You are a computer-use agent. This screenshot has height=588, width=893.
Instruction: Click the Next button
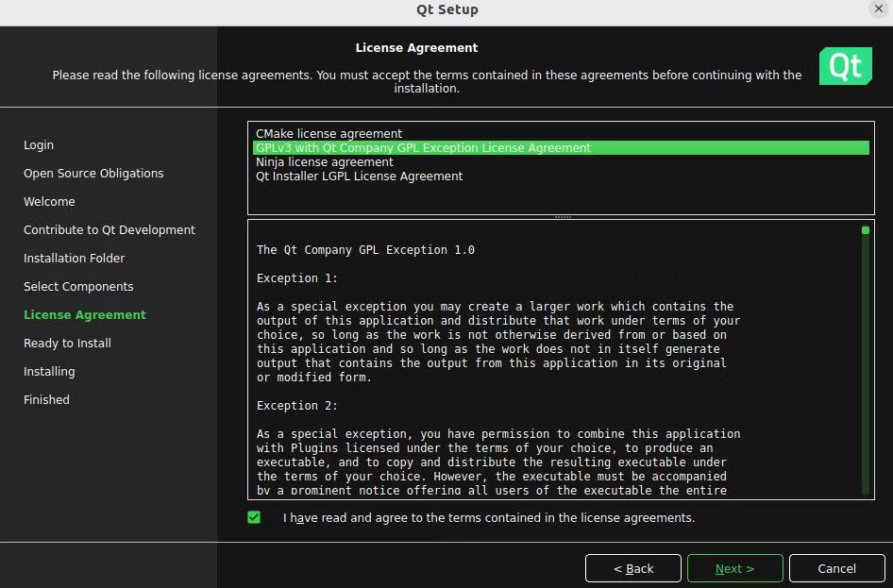tap(734, 568)
